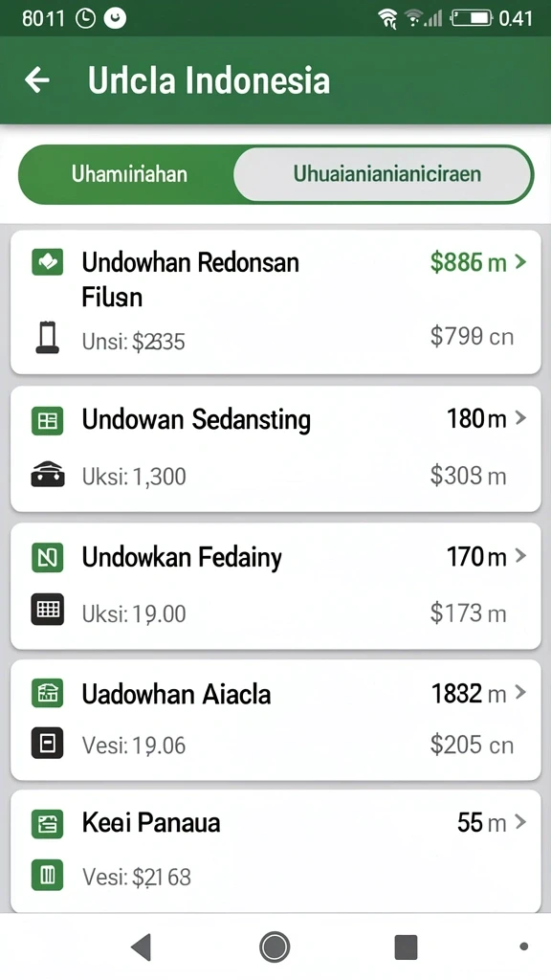Screen dimensions: 551x980
Task: Open the Keei Panaua list item
Action: [275, 851]
